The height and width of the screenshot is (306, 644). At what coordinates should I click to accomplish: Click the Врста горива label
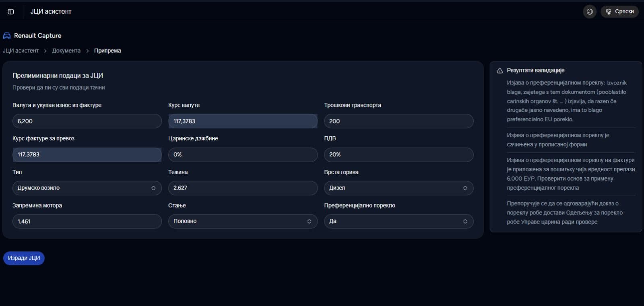341,172
